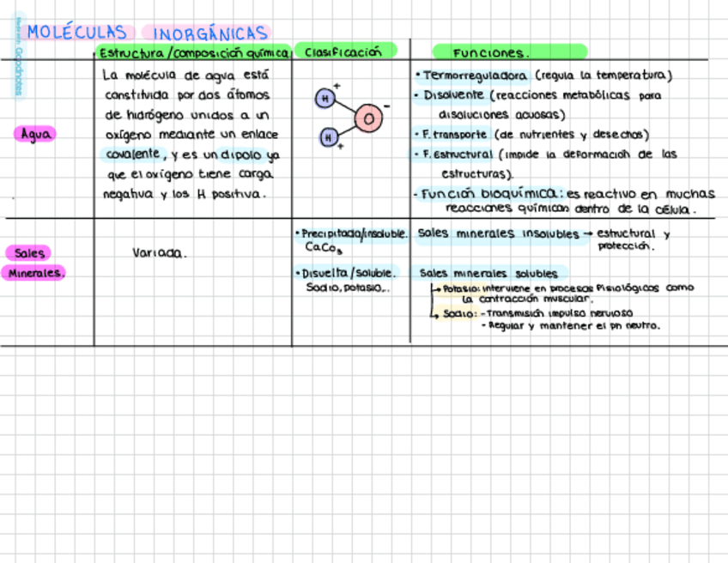Click the 'F. transporte' highlighted text

click(454, 135)
